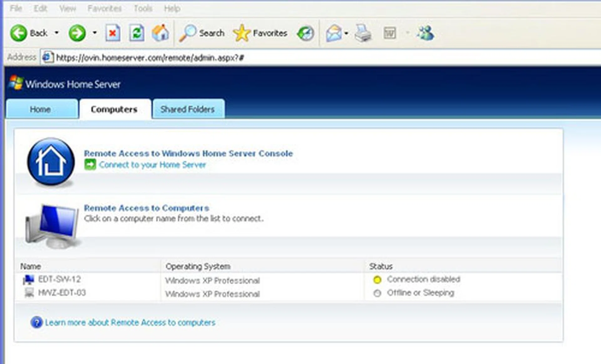
Task: Open browsing History icon
Action: click(306, 33)
